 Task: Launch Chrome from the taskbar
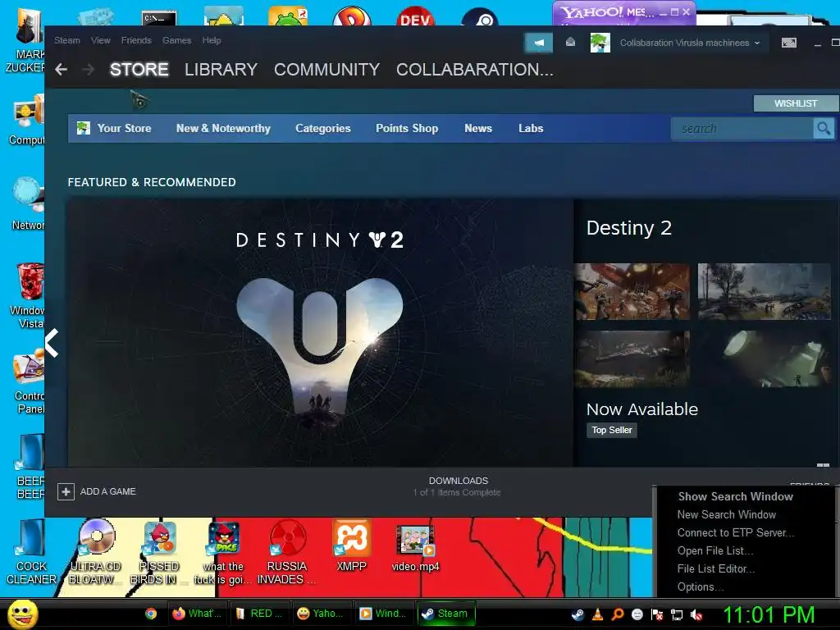(x=151, y=614)
